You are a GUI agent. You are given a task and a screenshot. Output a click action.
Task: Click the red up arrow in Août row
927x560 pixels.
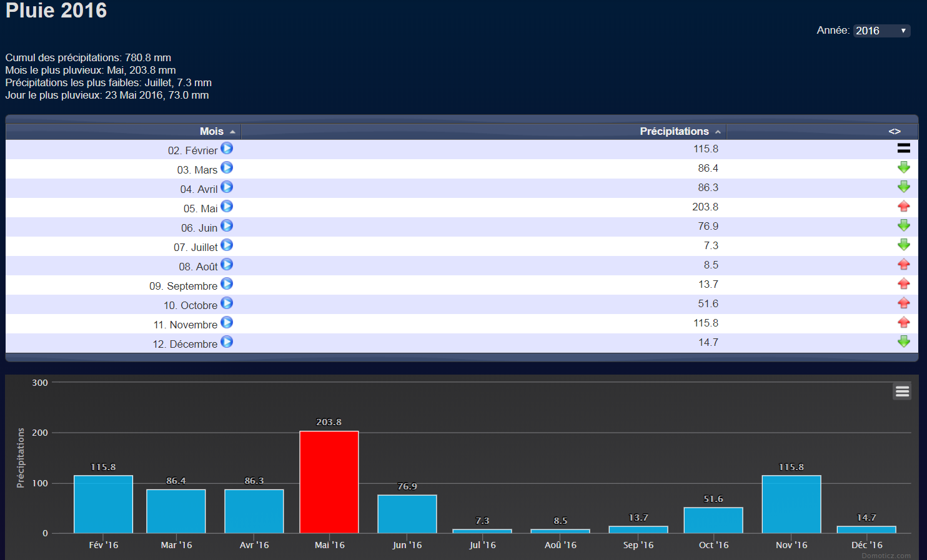pyautogui.click(x=903, y=264)
